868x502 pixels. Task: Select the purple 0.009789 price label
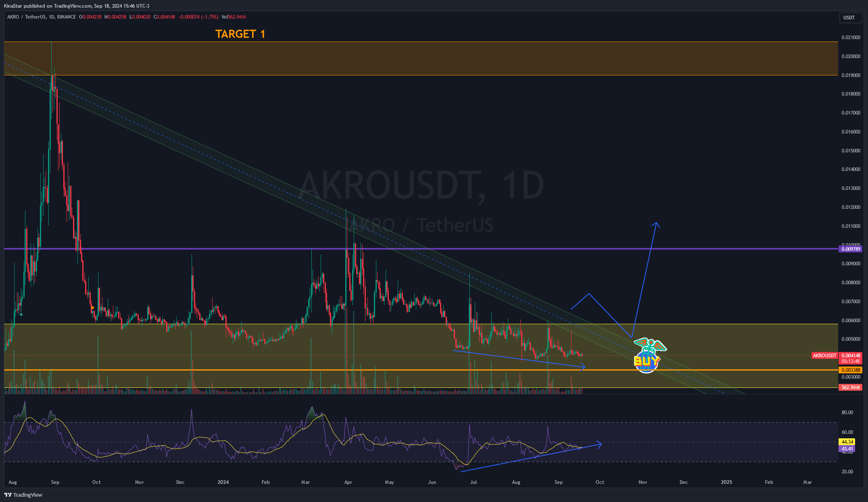pos(851,249)
